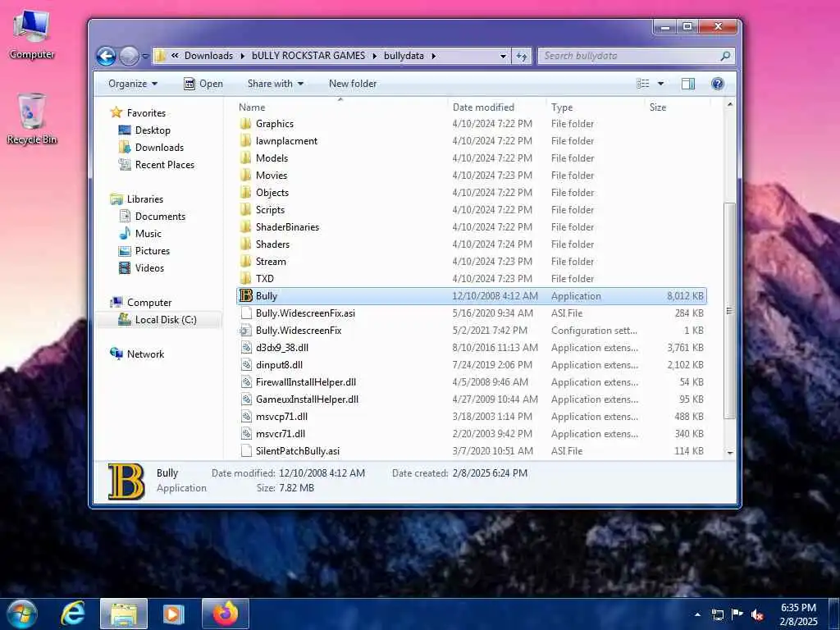Expand the address bar history dropdown
This screenshot has height=630, width=840.
(503, 56)
